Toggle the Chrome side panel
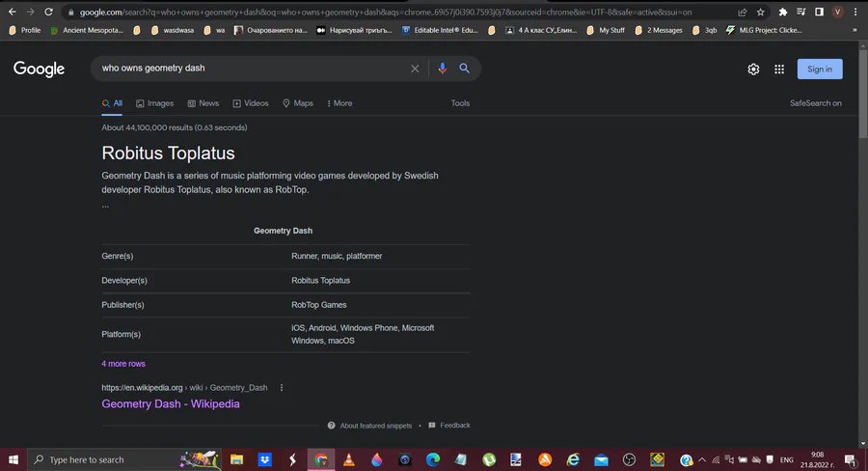 pos(819,12)
